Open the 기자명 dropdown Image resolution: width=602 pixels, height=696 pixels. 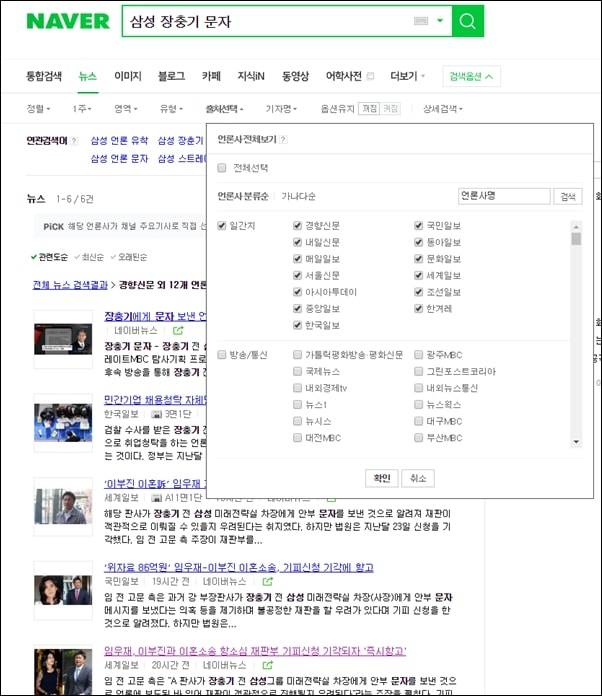click(x=281, y=109)
